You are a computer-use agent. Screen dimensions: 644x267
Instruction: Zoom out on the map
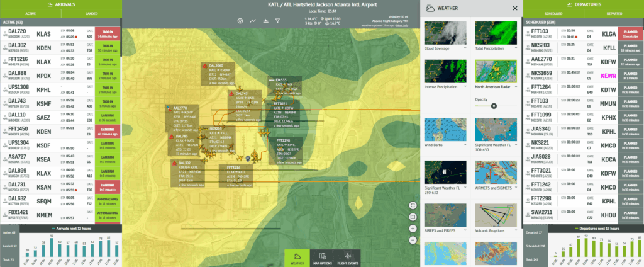coord(413,240)
